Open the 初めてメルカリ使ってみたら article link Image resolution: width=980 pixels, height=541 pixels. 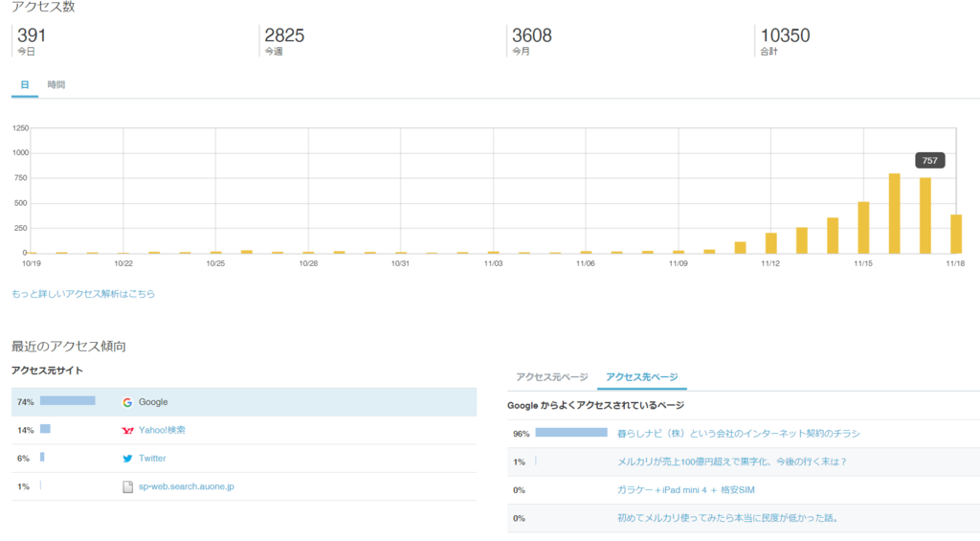click(728, 518)
